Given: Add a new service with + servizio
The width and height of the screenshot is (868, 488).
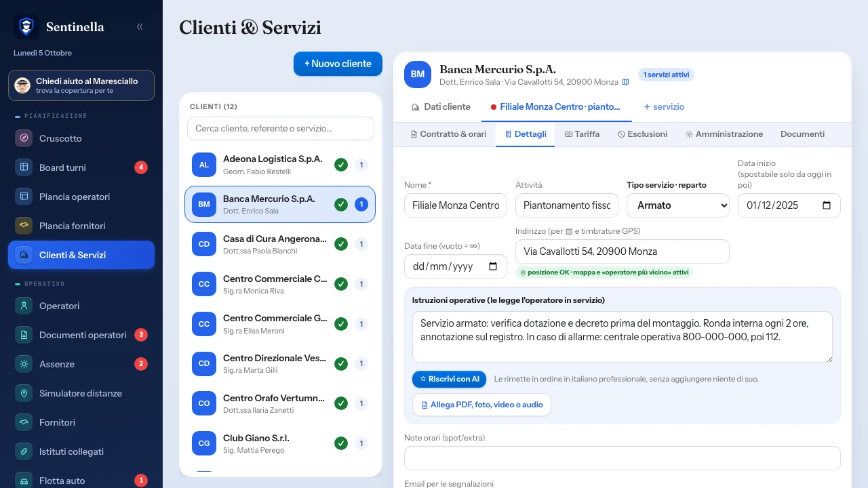Looking at the screenshot, I should tap(664, 106).
